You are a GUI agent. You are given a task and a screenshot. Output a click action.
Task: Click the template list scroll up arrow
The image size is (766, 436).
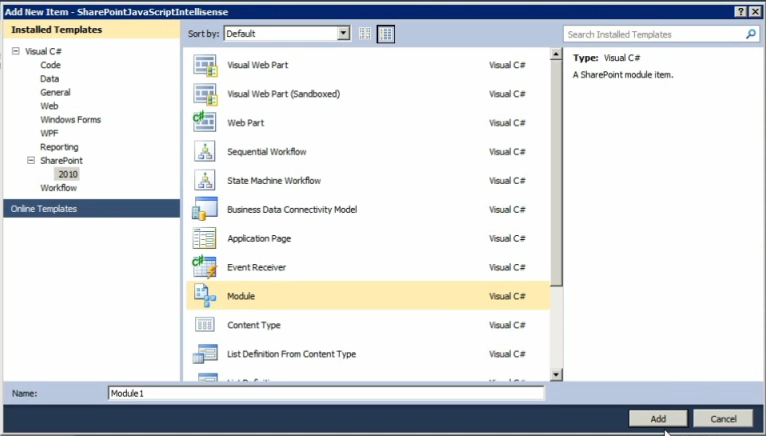556,54
